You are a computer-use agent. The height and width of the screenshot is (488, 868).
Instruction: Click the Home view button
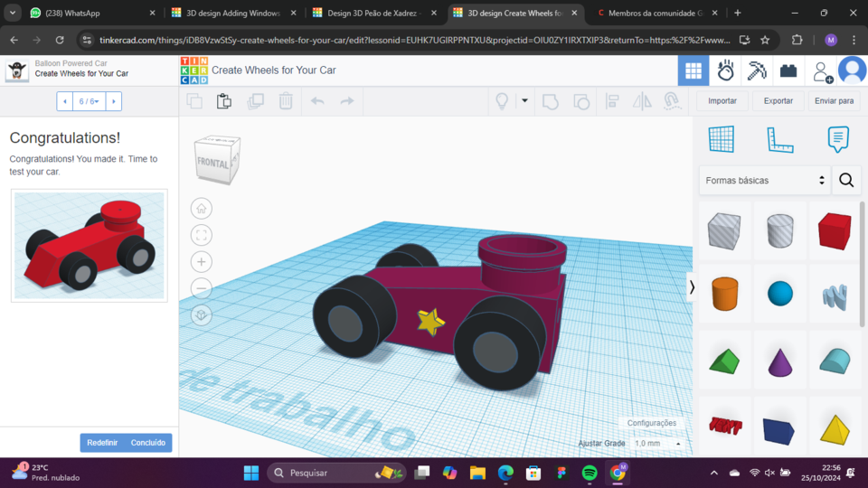[x=202, y=209]
